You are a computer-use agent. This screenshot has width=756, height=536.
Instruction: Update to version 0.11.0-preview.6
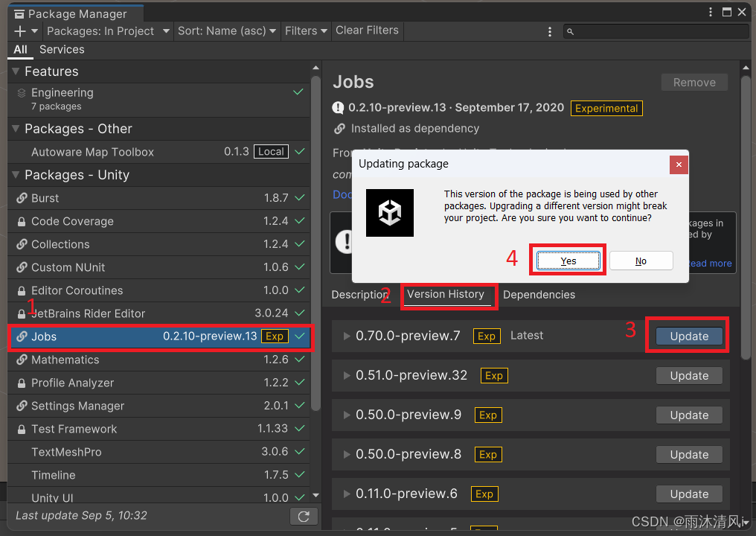[x=689, y=494]
